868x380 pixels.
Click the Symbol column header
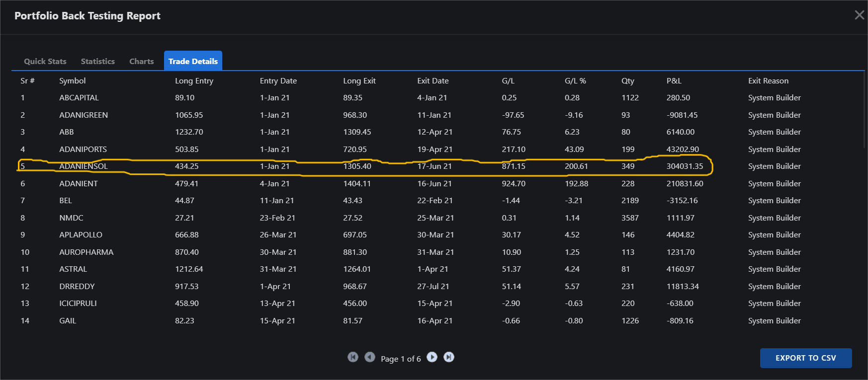tap(73, 80)
